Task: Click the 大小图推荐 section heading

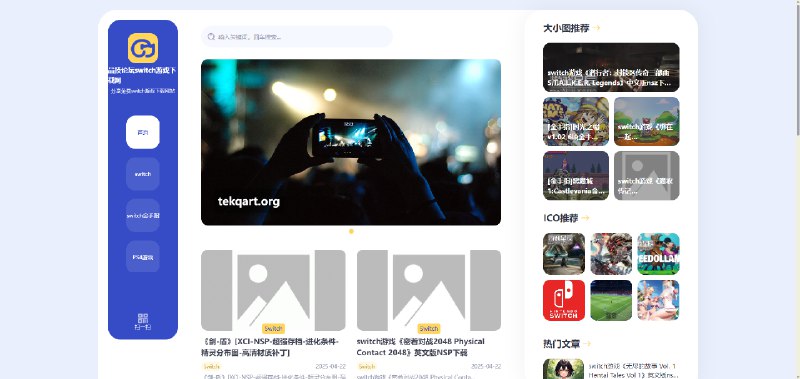Action: [x=566, y=28]
